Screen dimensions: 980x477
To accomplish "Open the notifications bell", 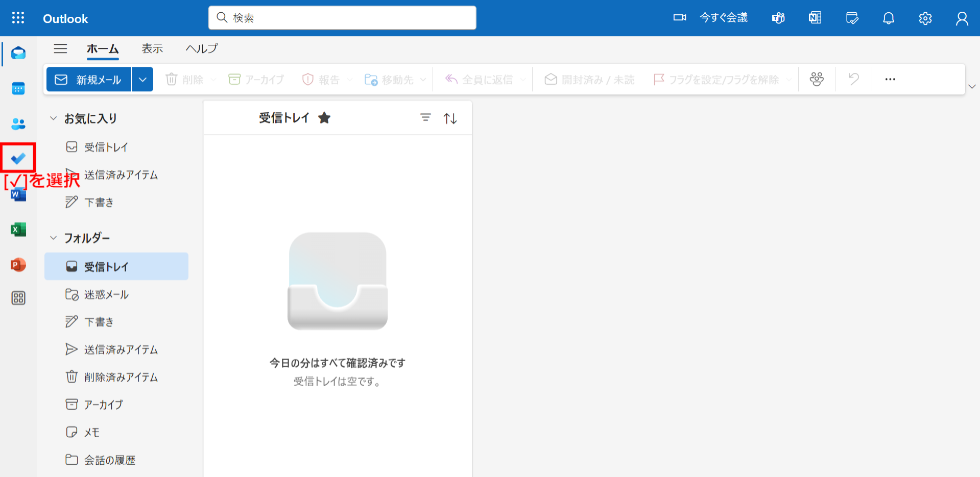I will click(x=888, y=18).
